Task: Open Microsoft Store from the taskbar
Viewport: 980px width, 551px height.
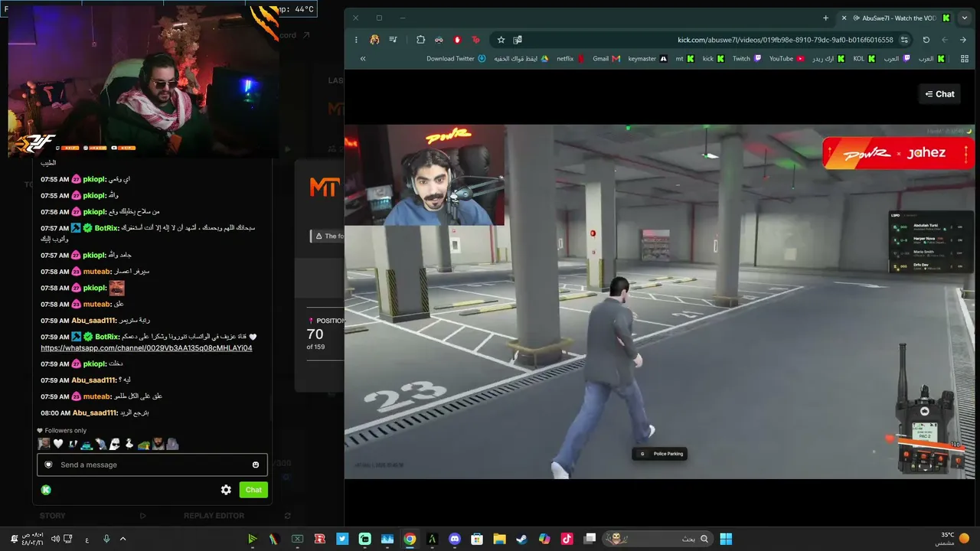Action: 477,539
